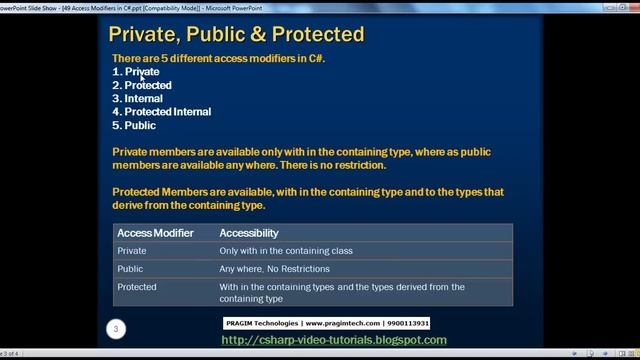Click list item '4. Protected Internal'
The height and width of the screenshot is (360, 640).
click(162, 112)
